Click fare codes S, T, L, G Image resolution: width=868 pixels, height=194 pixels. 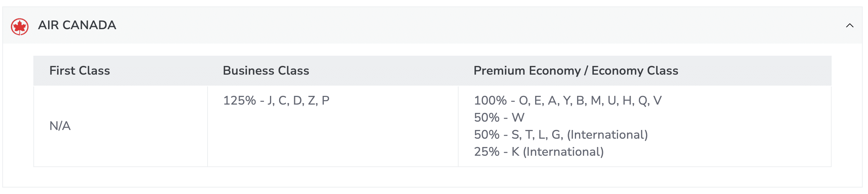pos(537,135)
